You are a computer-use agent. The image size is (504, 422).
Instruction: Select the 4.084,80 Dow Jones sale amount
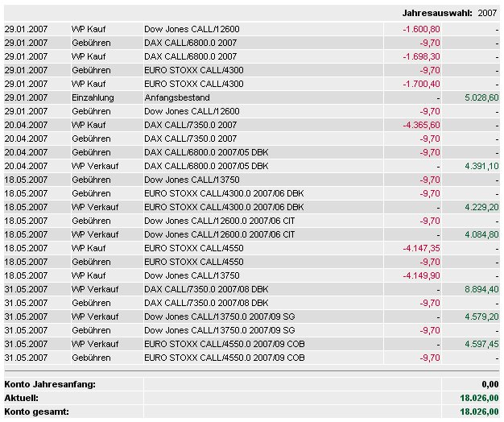coord(481,234)
